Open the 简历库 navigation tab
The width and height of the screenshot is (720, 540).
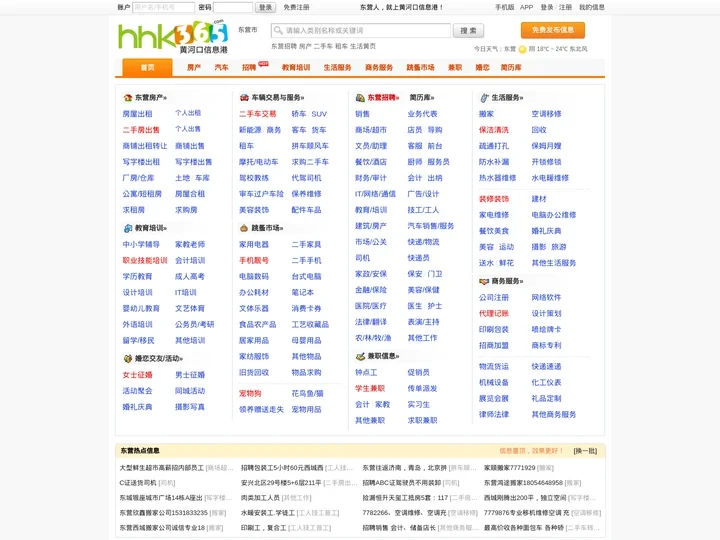511,68
